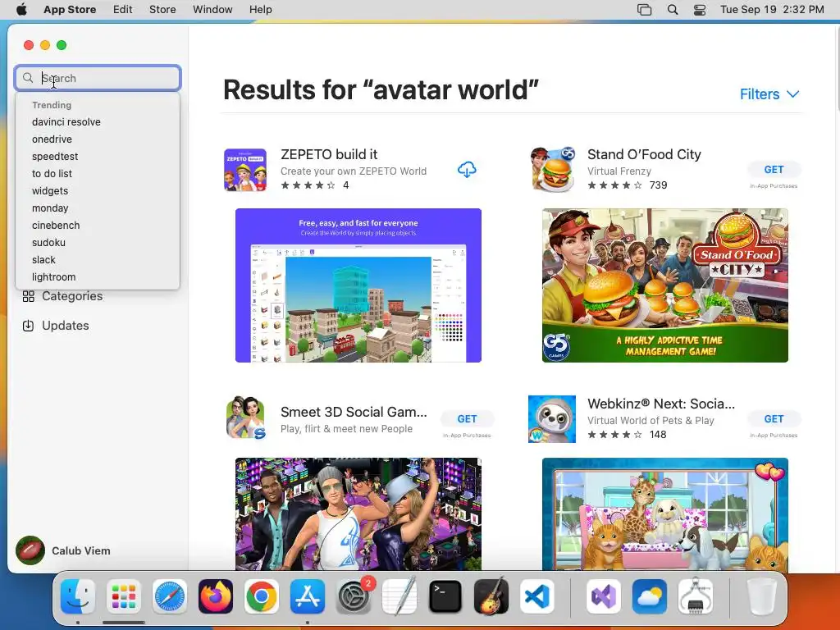Launch Safari from the Dock
The width and height of the screenshot is (840, 630).
pos(170,596)
